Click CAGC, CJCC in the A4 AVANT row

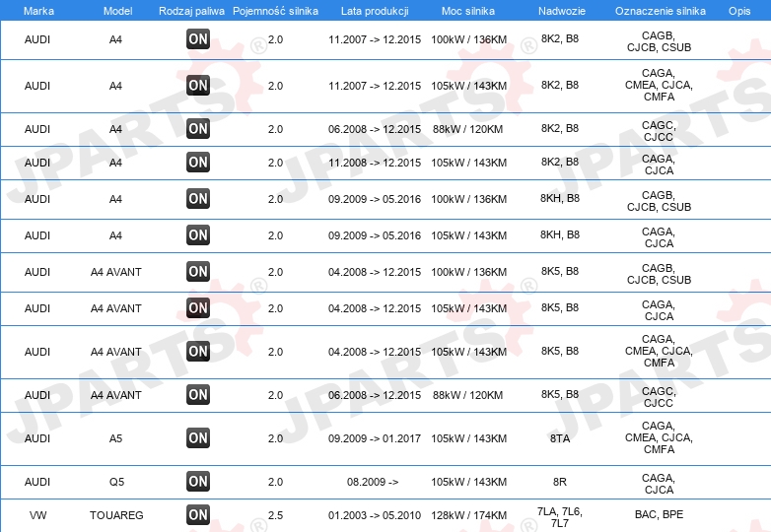[x=659, y=397]
